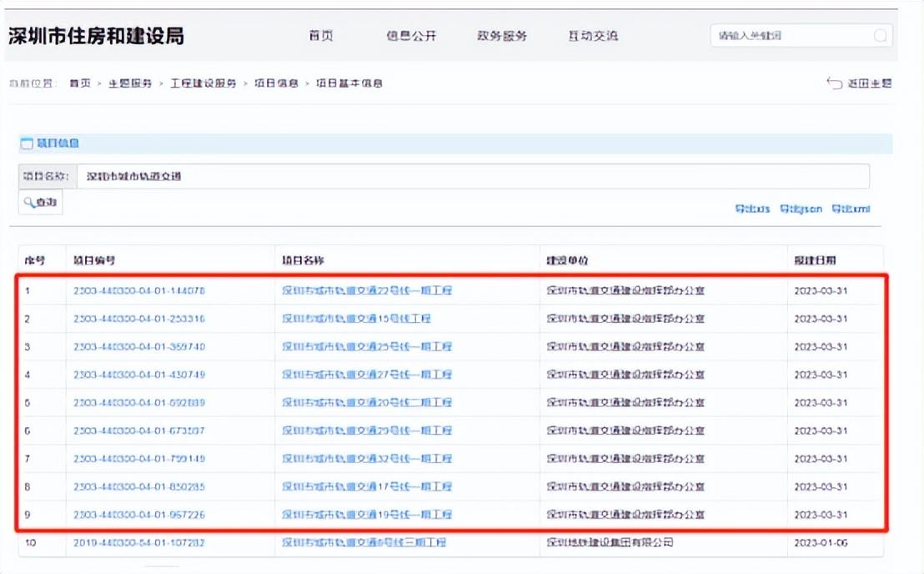Click the 返回主题 back-arrow link
Viewport: 924px width, 574px height.
[859, 83]
